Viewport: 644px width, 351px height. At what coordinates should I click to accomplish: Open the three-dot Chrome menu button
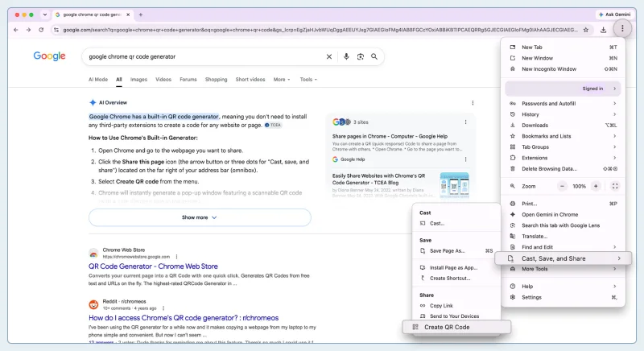pos(622,28)
